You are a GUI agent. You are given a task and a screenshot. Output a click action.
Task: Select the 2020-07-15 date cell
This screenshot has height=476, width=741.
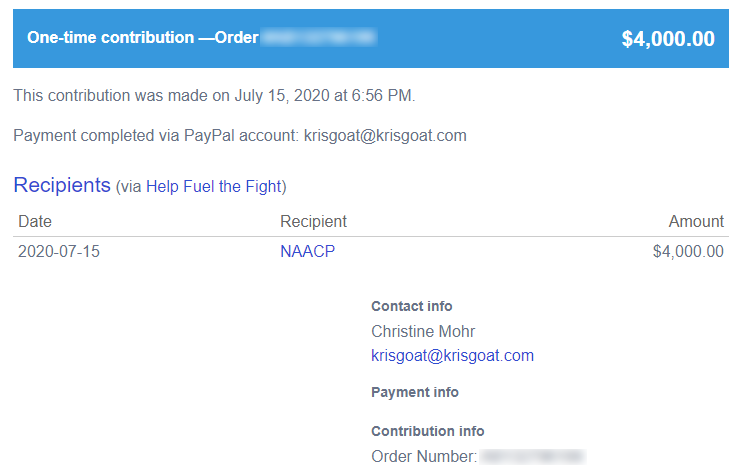pos(59,251)
